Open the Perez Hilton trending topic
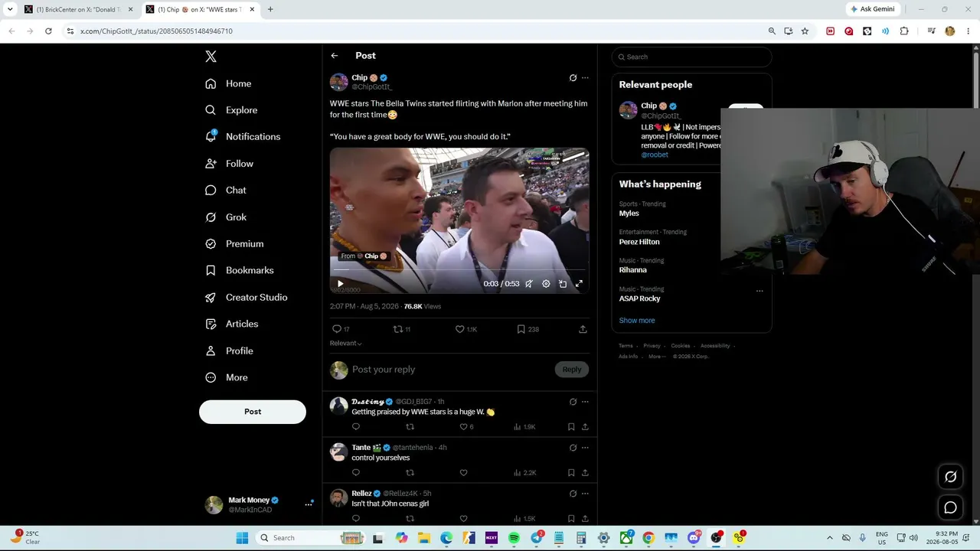The height and width of the screenshot is (551, 980). pyautogui.click(x=639, y=242)
